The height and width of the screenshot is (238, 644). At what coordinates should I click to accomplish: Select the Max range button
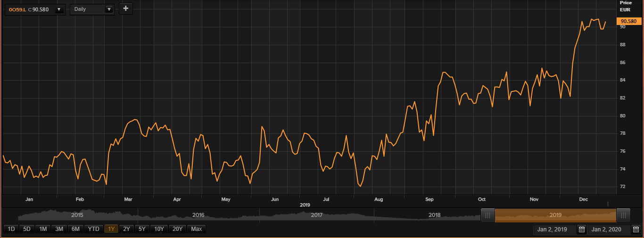coord(197,229)
